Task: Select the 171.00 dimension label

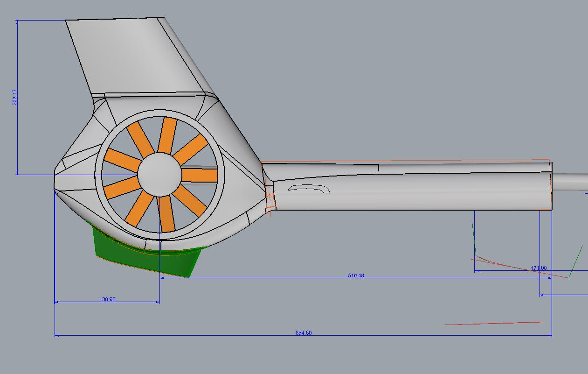Action: tap(539, 268)
